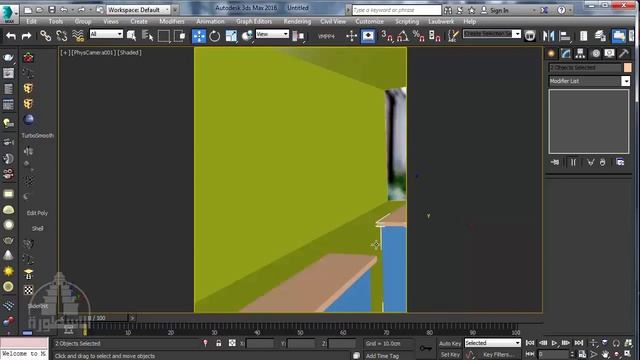This screenshot has height=360, width=640.
Task: Open the Customize menu
Action: [369, 21]
